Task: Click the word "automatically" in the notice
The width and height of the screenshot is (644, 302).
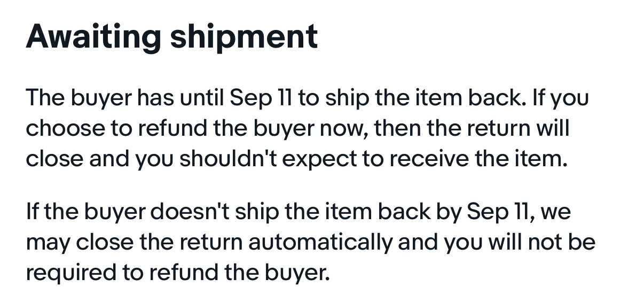Action: 320,243
